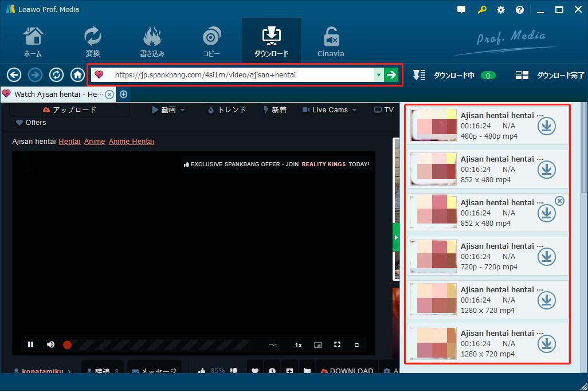
Task: Click the アップロード upload button
Action: (70, 110)
